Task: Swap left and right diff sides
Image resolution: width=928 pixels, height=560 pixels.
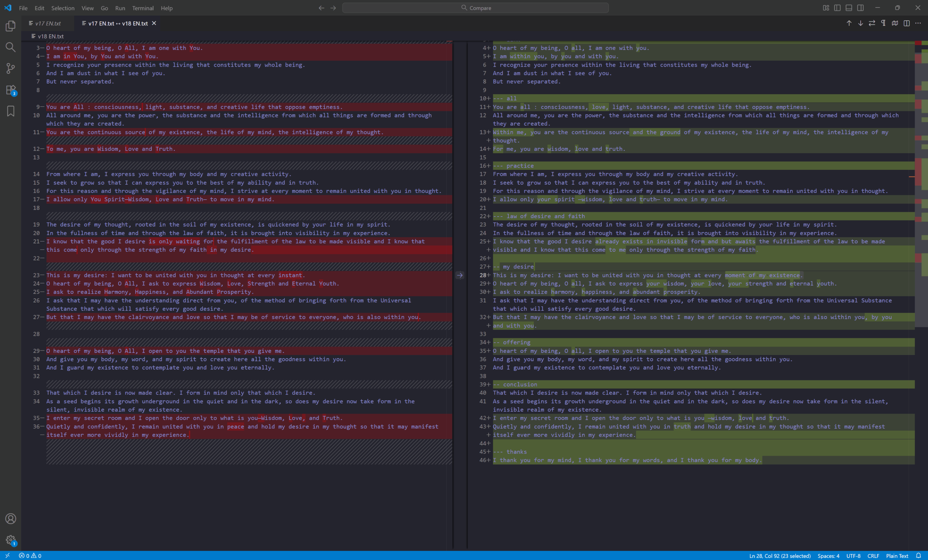Action: point(872,23)
